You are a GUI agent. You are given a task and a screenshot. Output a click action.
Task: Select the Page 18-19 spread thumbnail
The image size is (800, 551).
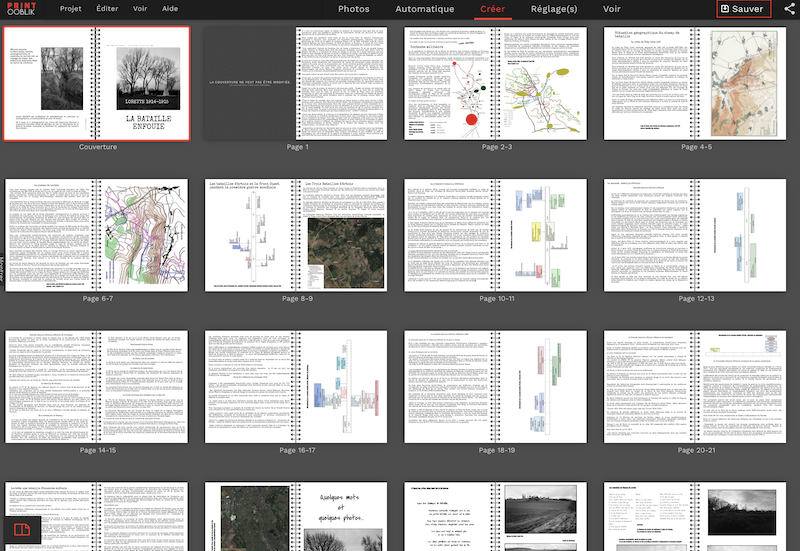pyautogui.click(x=495, y=387)
